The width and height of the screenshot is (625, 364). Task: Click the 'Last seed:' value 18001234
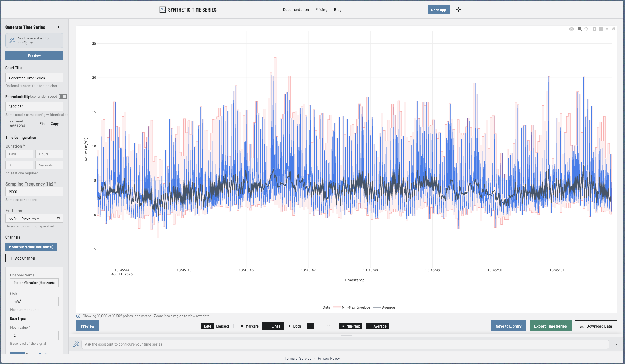(16, 126)
